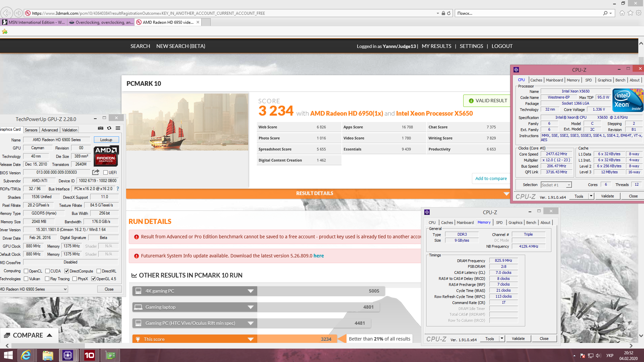Screen dimensions: 644x362
Task: Click the AMD Radeon Graphics logo in GPU-Z
Action: coord(106,156)
